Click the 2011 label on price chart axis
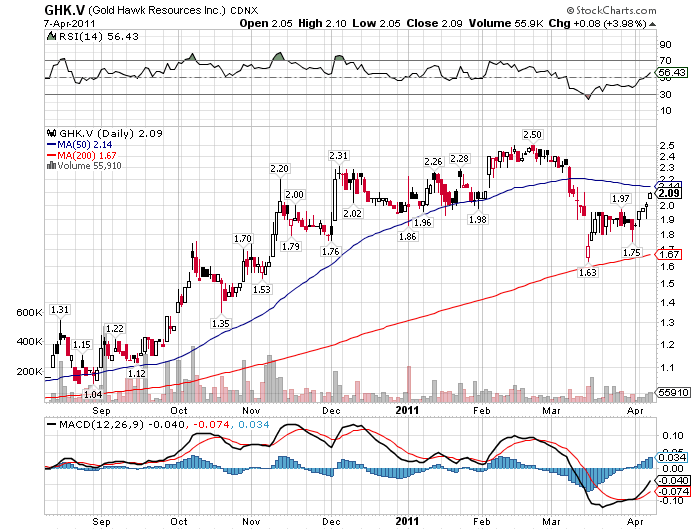Image resolution: width=700 pixels, height=530 pixels. pos(407,410)
